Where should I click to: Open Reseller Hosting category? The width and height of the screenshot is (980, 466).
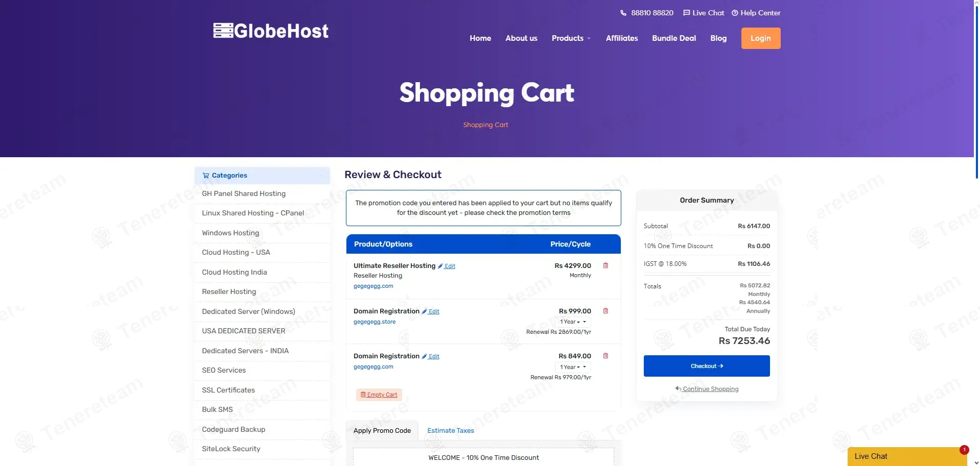pyautogui.click(x=229, y=291)
